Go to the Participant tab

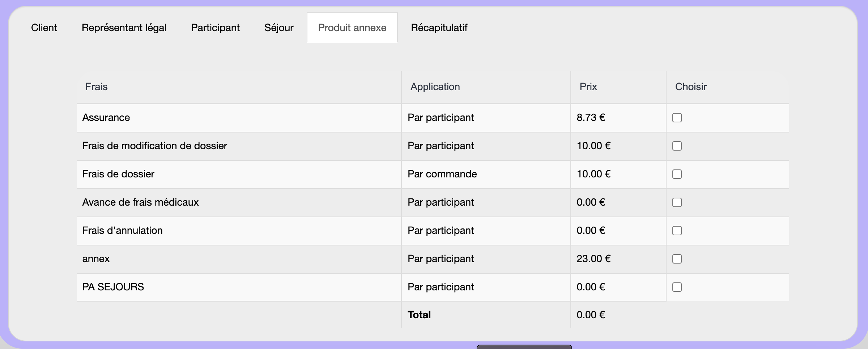tap(215, 28)
